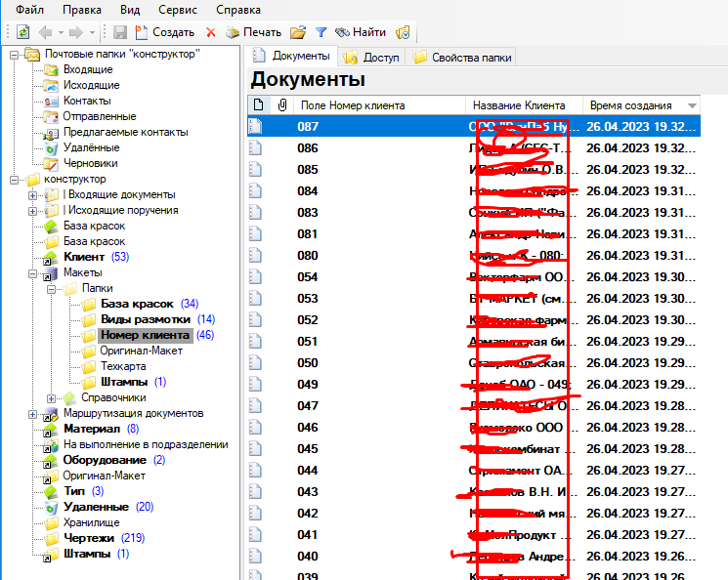Expand the Входящие документы node
This screenshot has height=580, width=728.
point(32,195)
